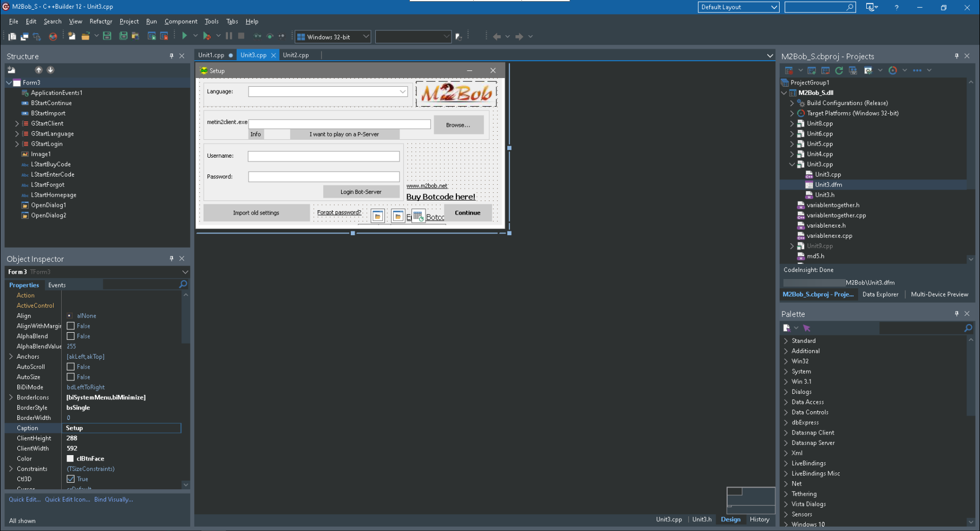Toggle AutoScroll checkbox
The width and height of the screenshot is (980, 531).
pyautogui.click(x=70, y=367)
